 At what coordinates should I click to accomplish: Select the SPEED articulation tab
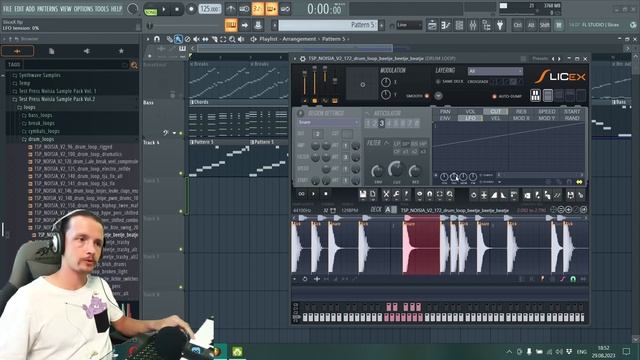tap(547, 111)
